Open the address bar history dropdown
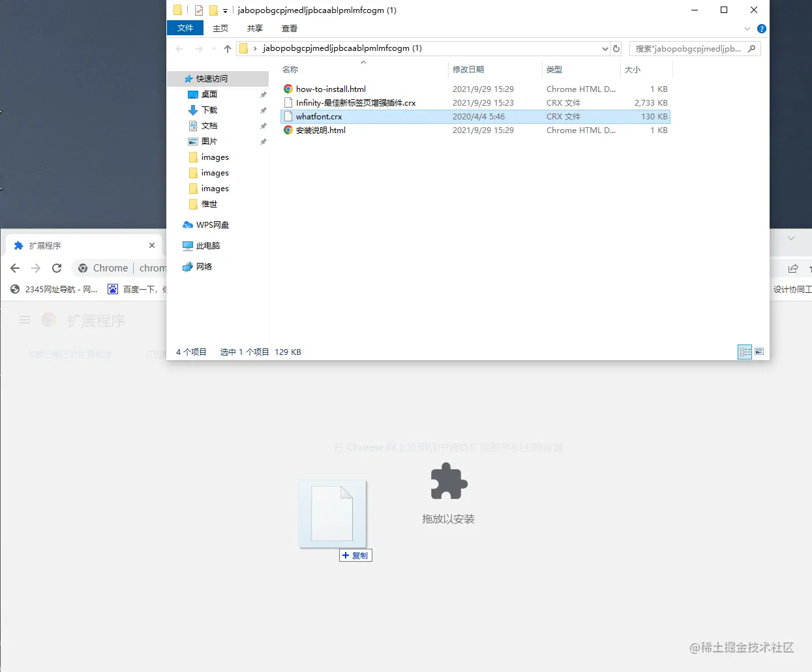Screen dimensions: 812x672 coord(605,49)
